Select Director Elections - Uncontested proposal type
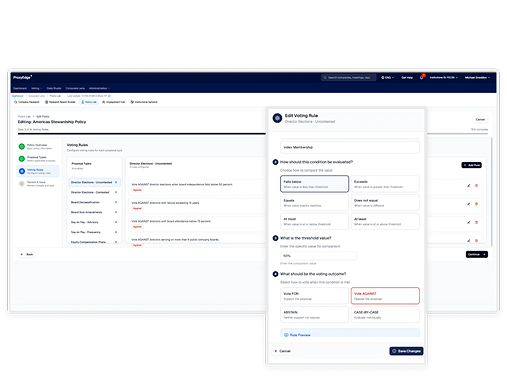Screen dimensions: 507x381 pyautogui.click(x=94, y=182)
